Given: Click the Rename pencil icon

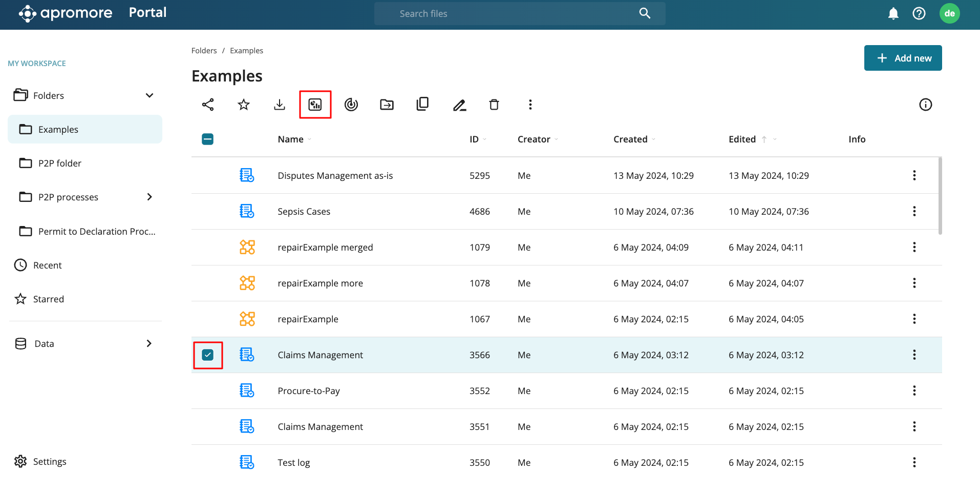Looking at the screenshot, I should coord(459,105).
